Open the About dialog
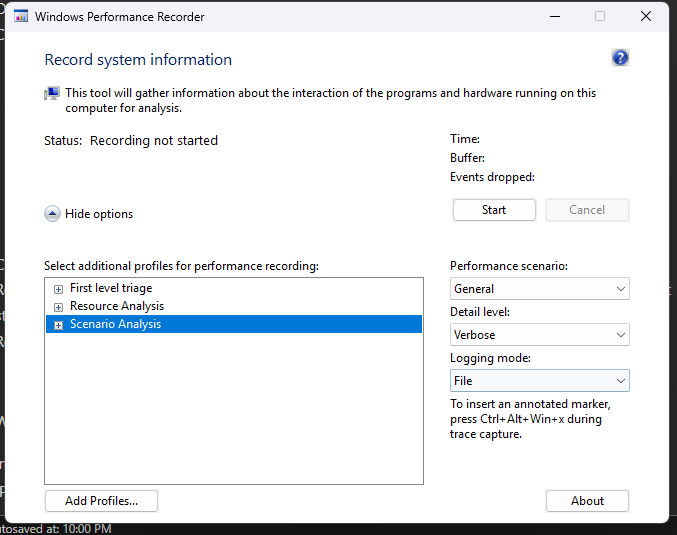 [587, 501]
